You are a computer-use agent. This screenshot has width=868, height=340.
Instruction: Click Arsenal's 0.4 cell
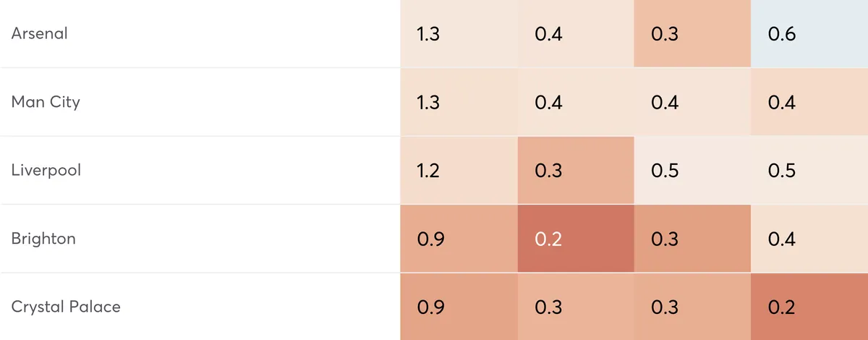click(x=576, y=34)
